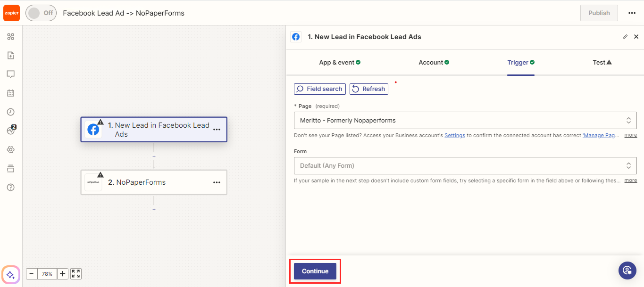Click the warning icon on Facebook step

(x=100, y=122)
